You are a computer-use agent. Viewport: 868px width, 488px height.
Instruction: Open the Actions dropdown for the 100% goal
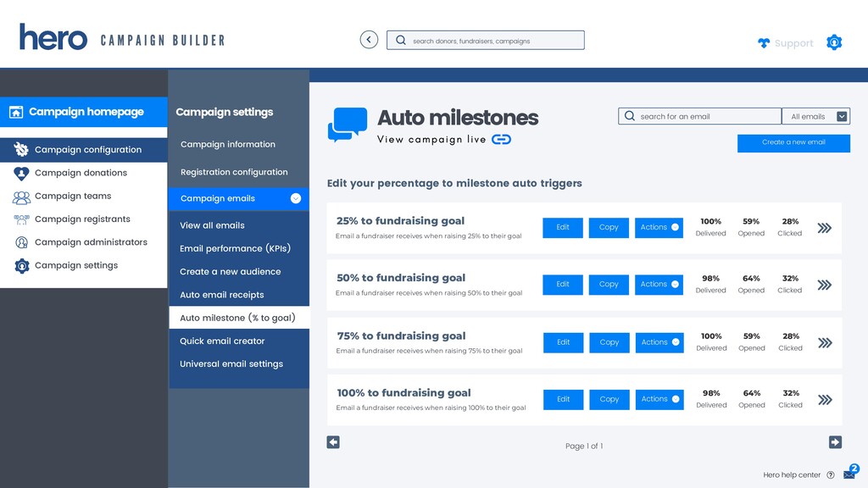point(659,399)
